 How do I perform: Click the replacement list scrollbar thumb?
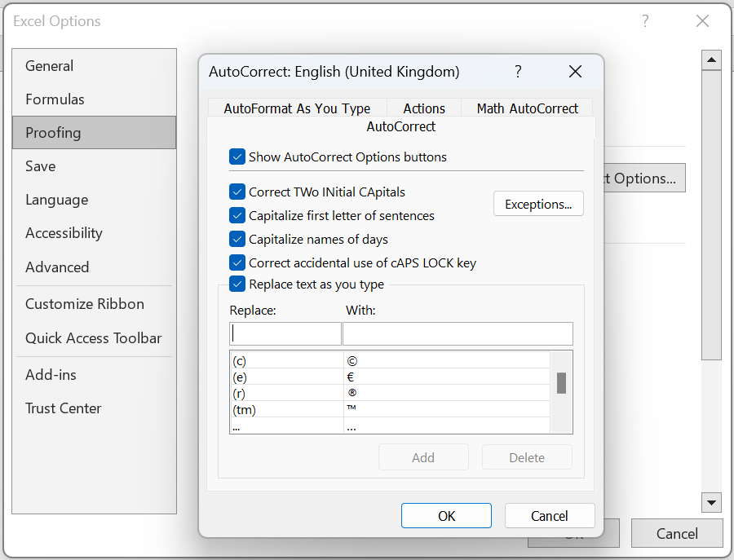click(561, 382)
